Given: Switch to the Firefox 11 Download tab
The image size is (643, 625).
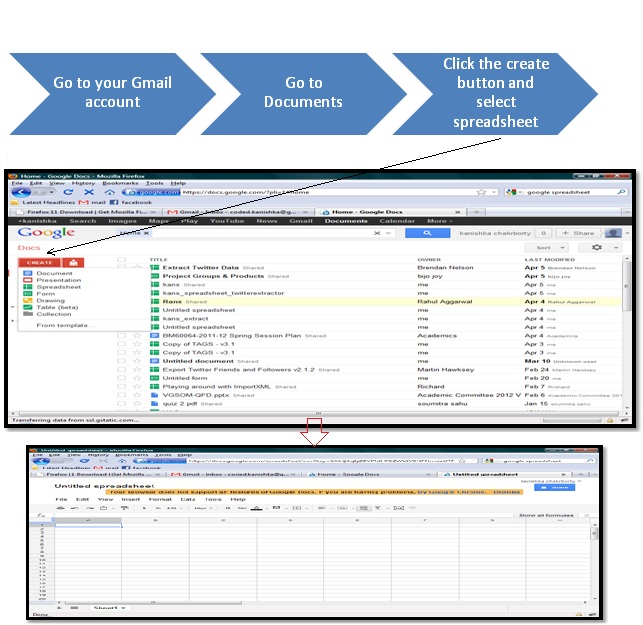Looking at the screenshot, I should [86, 212].
